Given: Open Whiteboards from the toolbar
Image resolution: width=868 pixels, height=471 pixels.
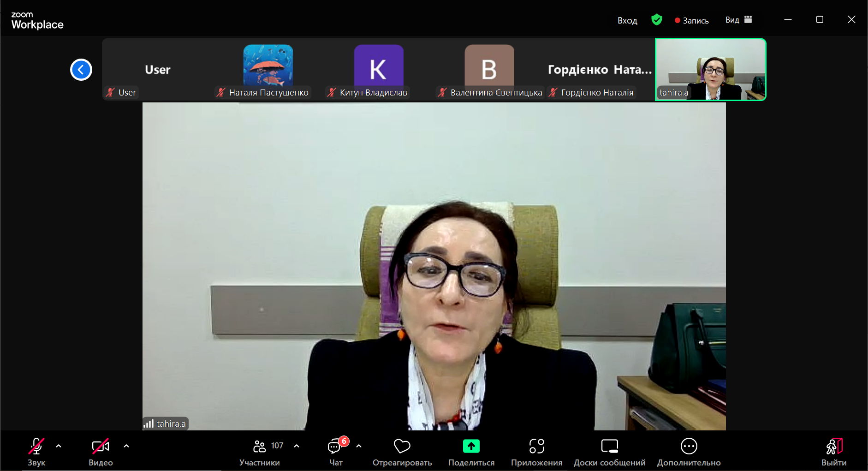Looking at the screenshot, I should click(x=609, y=446).
